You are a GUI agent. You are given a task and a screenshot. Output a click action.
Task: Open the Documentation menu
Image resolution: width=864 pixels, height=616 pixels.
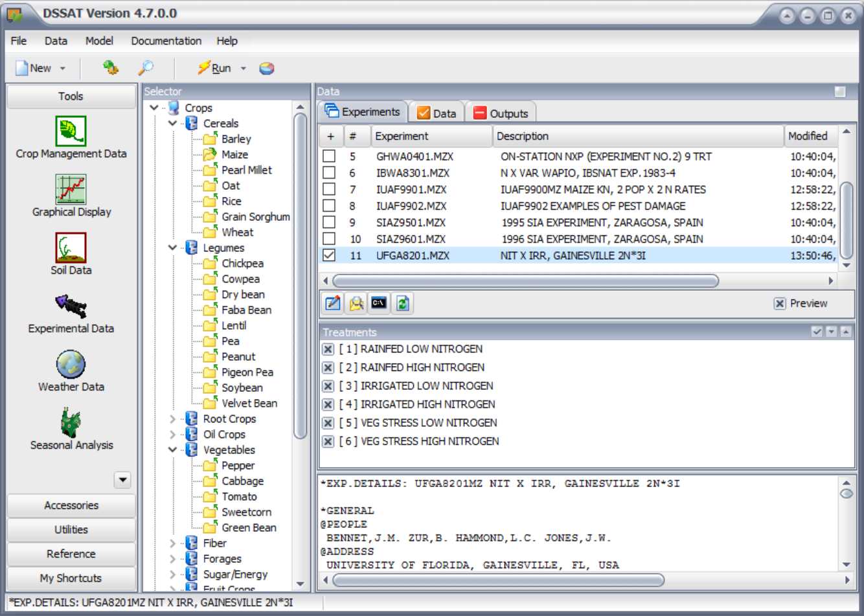point(166,41)
